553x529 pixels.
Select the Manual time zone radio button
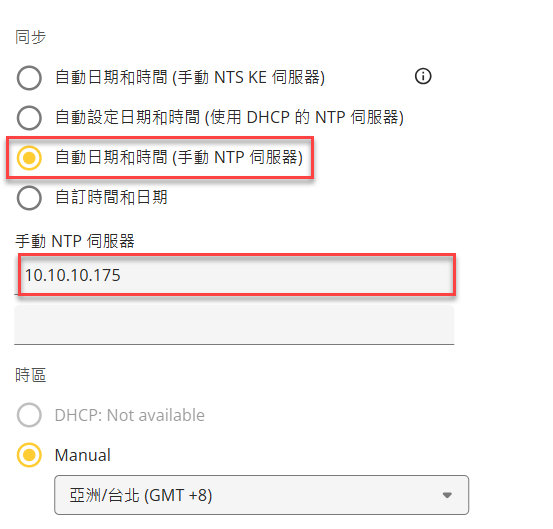[x=29, y=455]
